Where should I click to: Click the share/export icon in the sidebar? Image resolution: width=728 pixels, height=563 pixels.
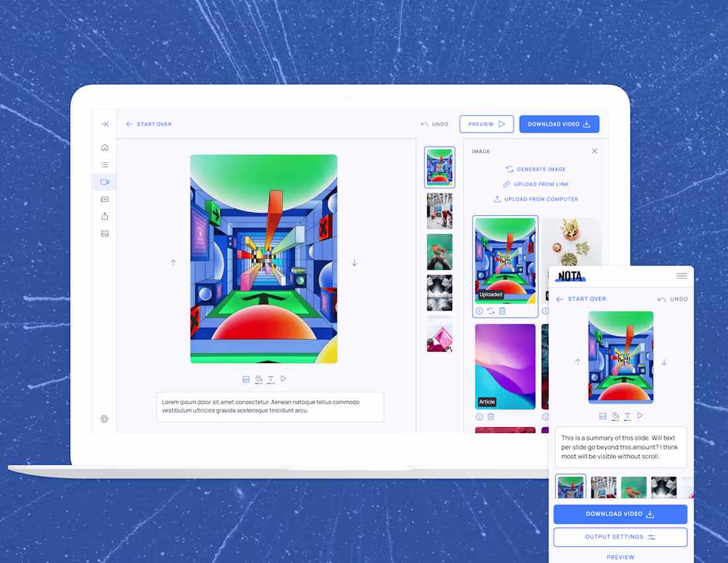104,216
